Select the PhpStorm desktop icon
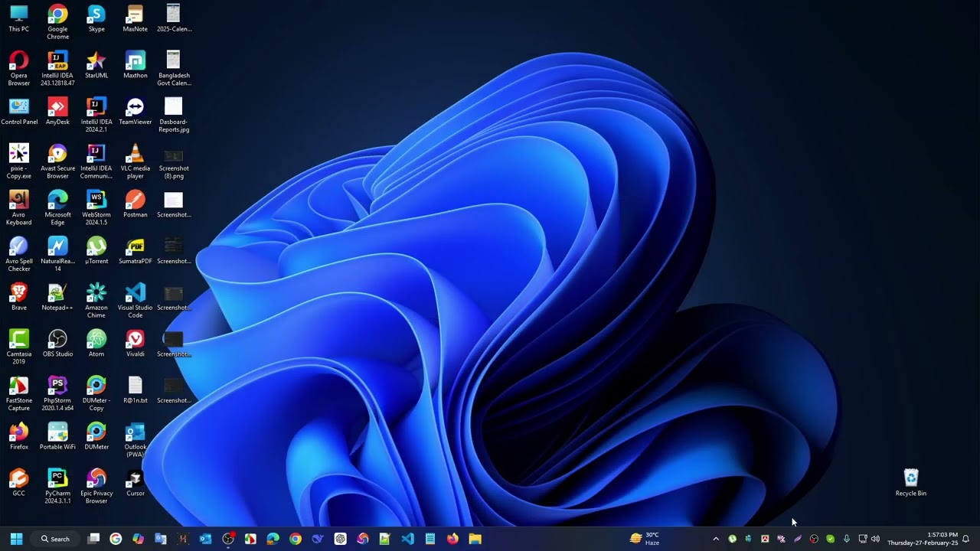This screenshot has width=980, height=551. (x=57, y=393)
